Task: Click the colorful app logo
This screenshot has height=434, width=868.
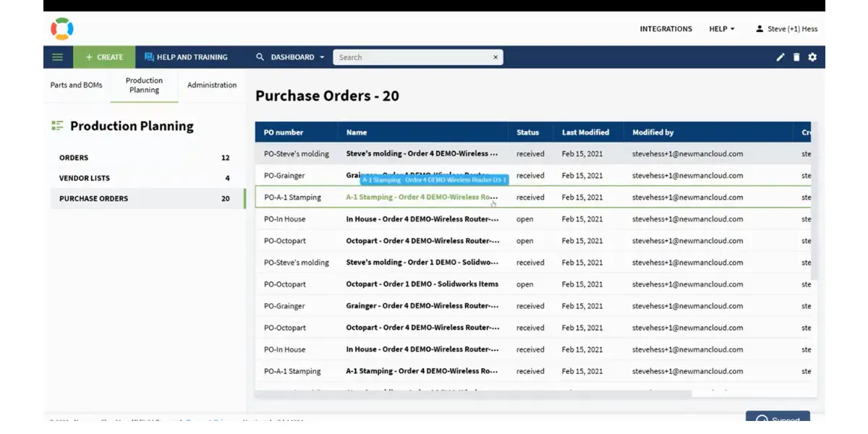Action: (61, 29)
